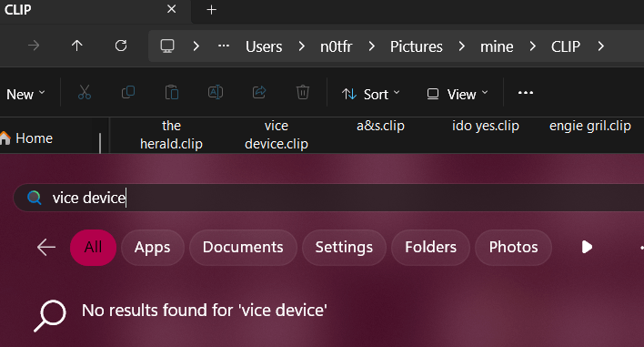Select ido yes.clip file
This screenshot has height=347, width=644.
click(486, 126)
